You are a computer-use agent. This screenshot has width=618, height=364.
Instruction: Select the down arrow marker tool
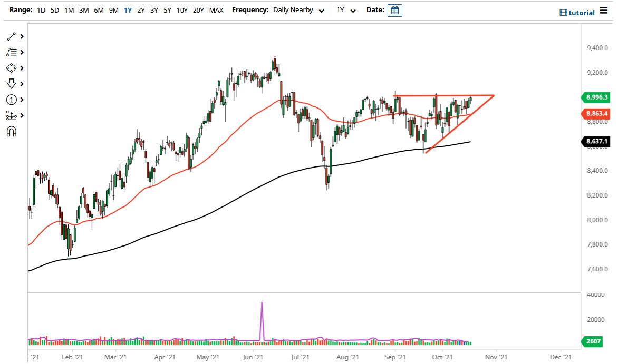pyautogui.click(x=11, y=84)
